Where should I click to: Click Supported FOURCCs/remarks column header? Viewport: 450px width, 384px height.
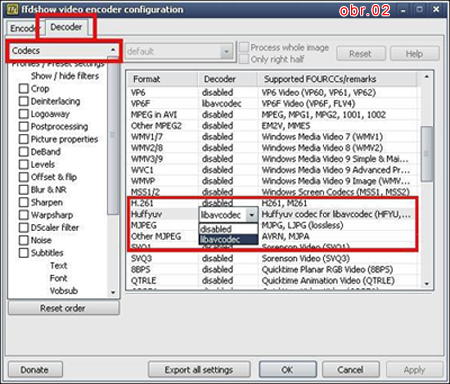click(337, 79)
